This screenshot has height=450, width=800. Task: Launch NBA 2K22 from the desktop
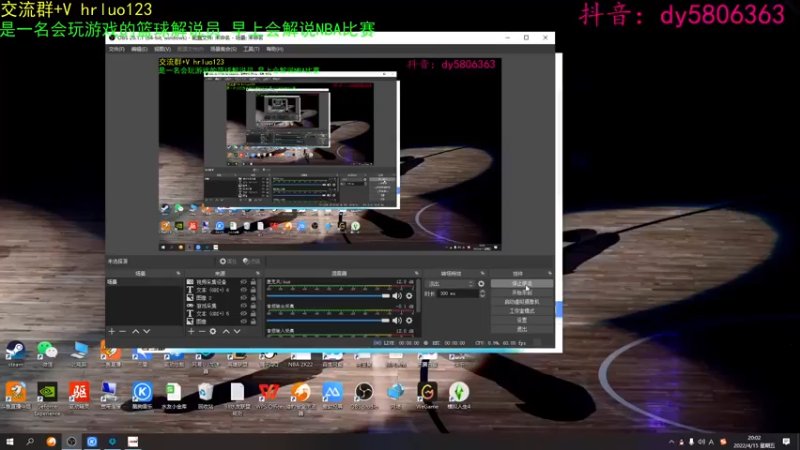pos(301,357)
